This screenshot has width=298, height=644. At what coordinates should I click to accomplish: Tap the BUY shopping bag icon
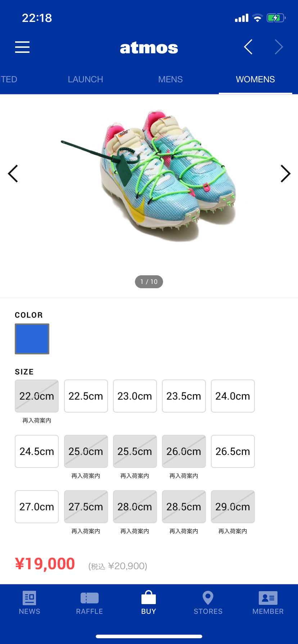[149, 597]
